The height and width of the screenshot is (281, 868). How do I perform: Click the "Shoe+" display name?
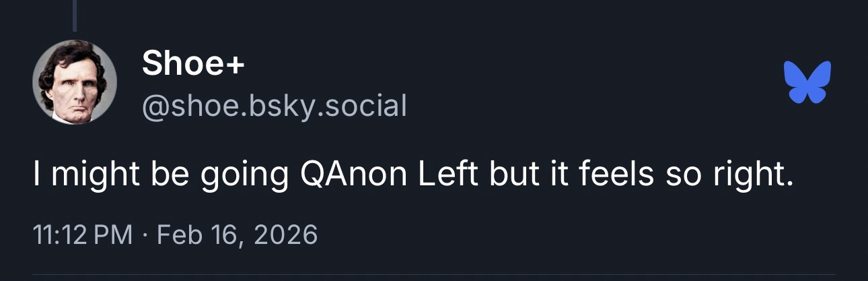coord(193,65)
